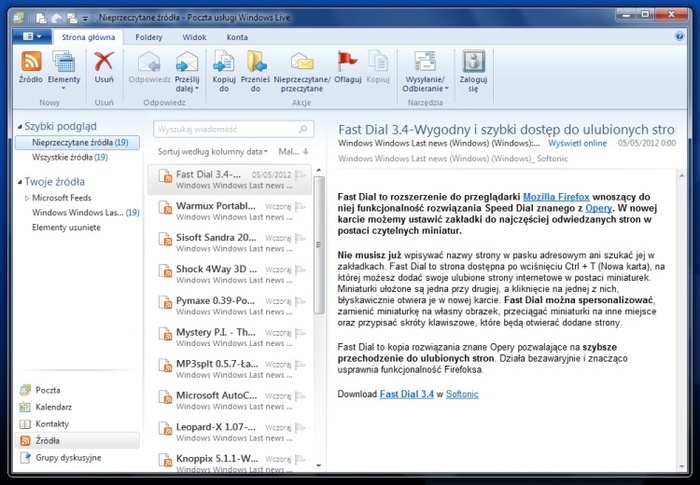The image size is (700, 485).
Task: Follow Fast Dial 3.4 download link
Action: click(407, 394)
